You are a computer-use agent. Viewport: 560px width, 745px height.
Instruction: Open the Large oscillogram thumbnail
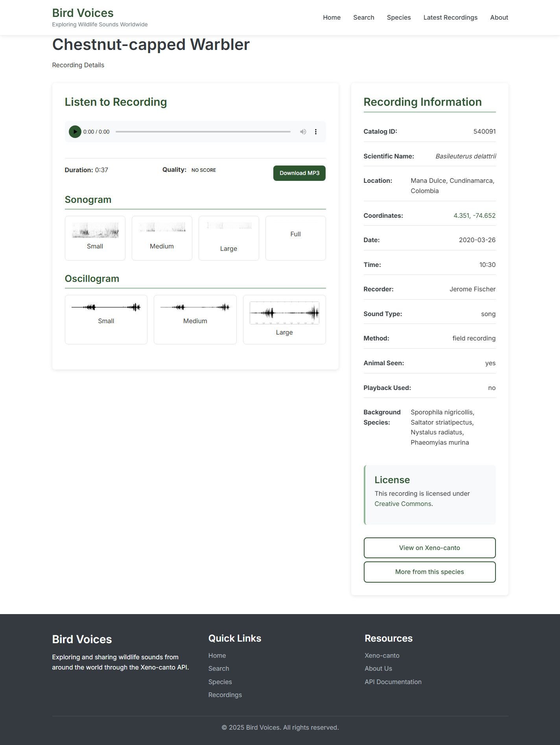(284, 319)
